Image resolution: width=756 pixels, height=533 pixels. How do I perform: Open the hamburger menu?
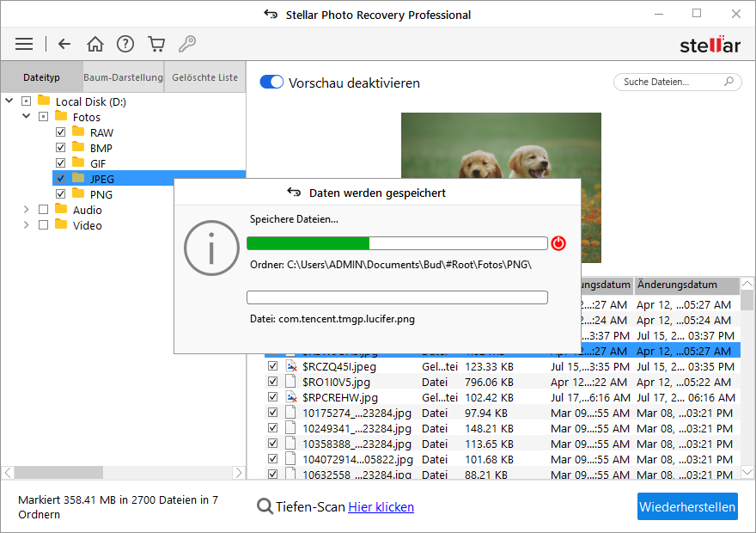(x=24, y=44)
